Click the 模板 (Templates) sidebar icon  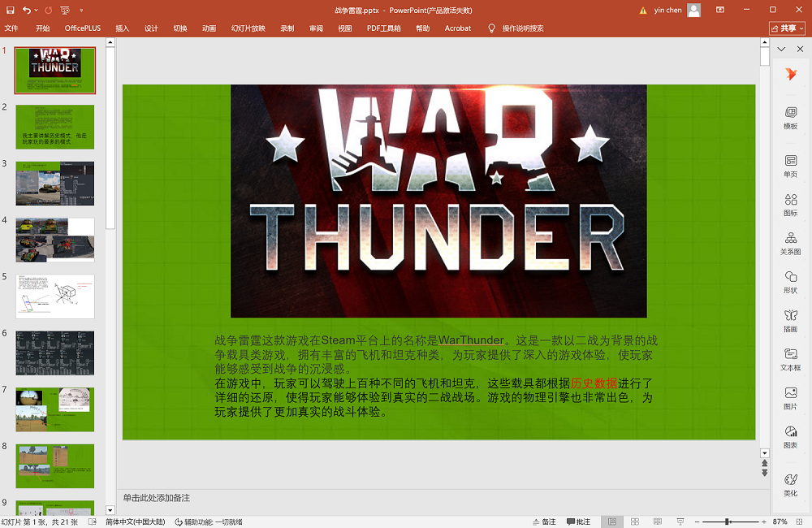click(790, 118)
